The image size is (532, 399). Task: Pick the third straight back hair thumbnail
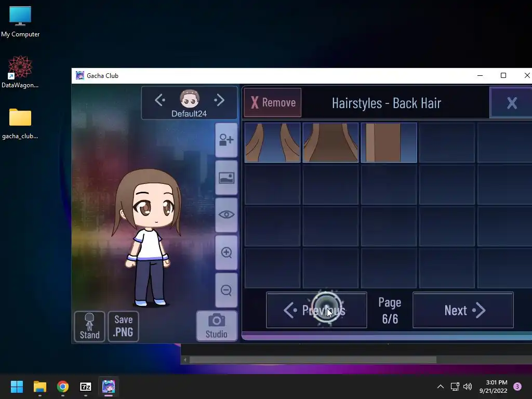389,142
